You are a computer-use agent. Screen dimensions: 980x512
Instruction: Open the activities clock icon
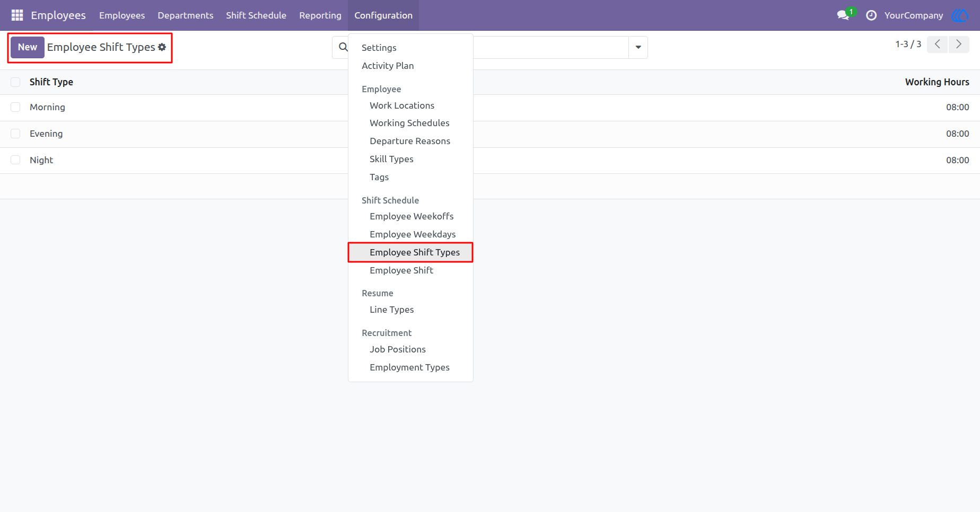(x=871, y=15)
